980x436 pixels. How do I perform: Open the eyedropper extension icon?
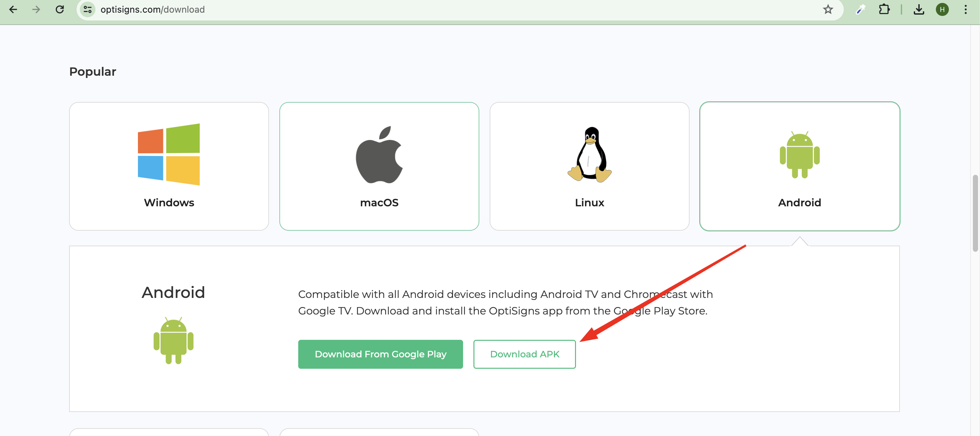pos(861,9)
